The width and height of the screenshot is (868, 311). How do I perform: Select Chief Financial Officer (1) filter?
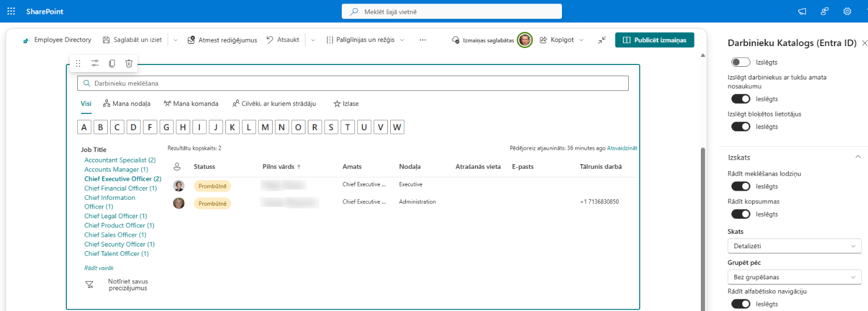tap(120, 188)
